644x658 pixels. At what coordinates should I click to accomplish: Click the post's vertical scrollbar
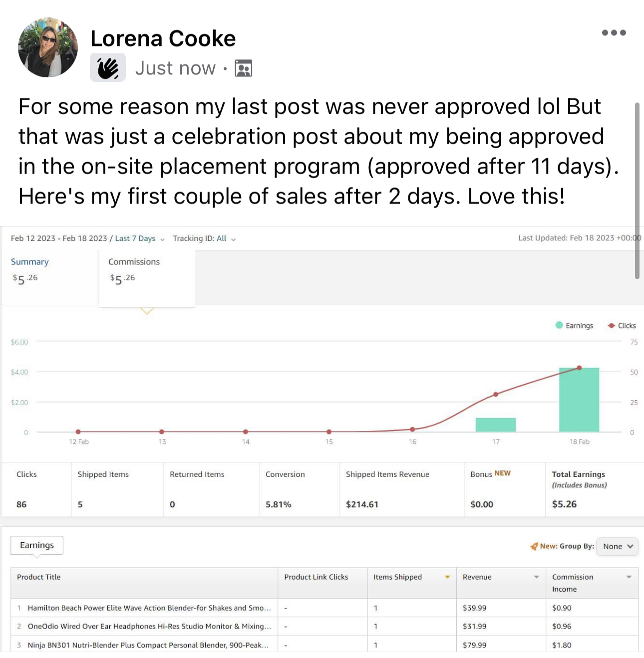(x=637, y=191)
